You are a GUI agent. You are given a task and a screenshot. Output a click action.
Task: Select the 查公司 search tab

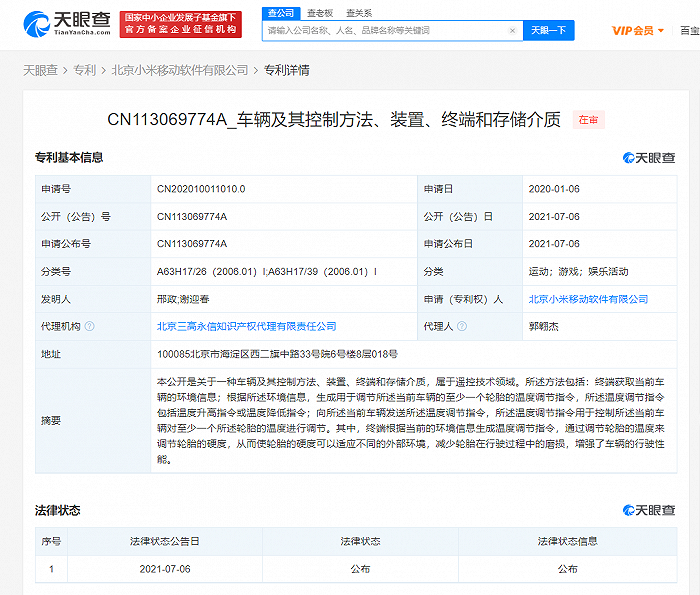click(281, 13)
